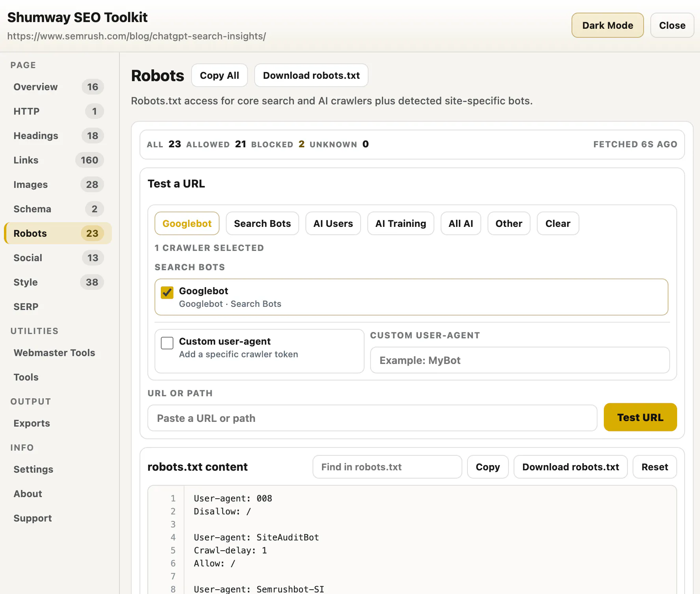Image resolution: width=700 pixels, height=594 pixels.
Task: Show the Images section
Action: click(58, 184)
